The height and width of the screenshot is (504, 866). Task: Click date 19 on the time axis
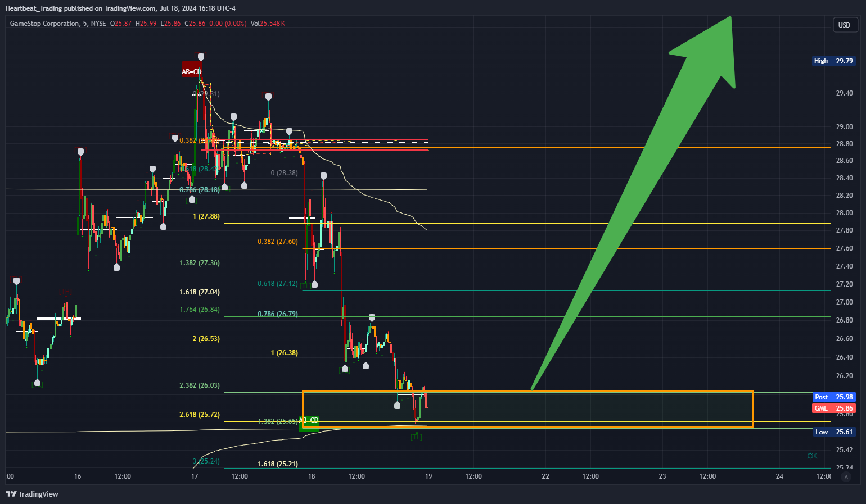click(x=429, y=476)
